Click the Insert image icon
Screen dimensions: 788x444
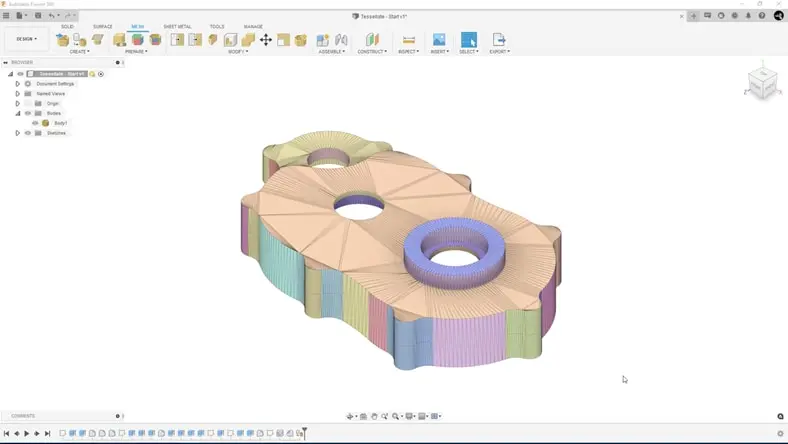point(439,40)
